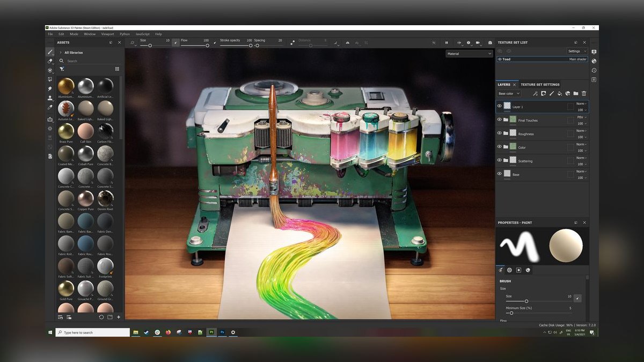Open the Material viewport mode dropdown

coord(469,54)
